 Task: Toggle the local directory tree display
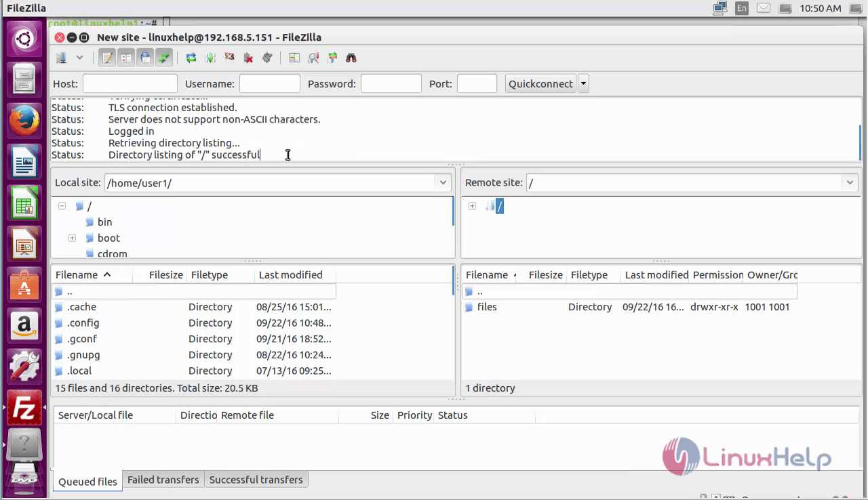click(x=126, y=58)
